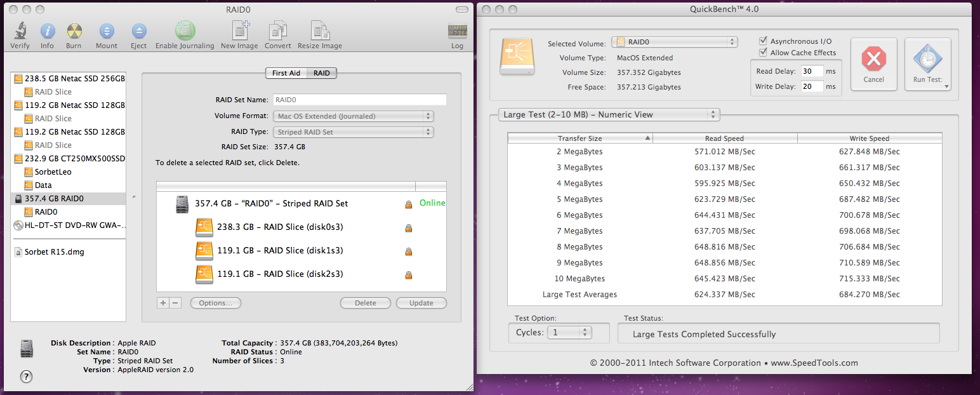
Task: Open the Log icon in Disk Utility
Action: pos(457,32)
